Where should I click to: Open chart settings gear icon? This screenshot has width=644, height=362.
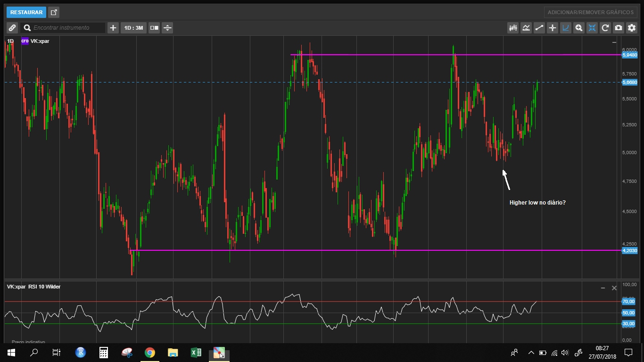pos(632,28)
